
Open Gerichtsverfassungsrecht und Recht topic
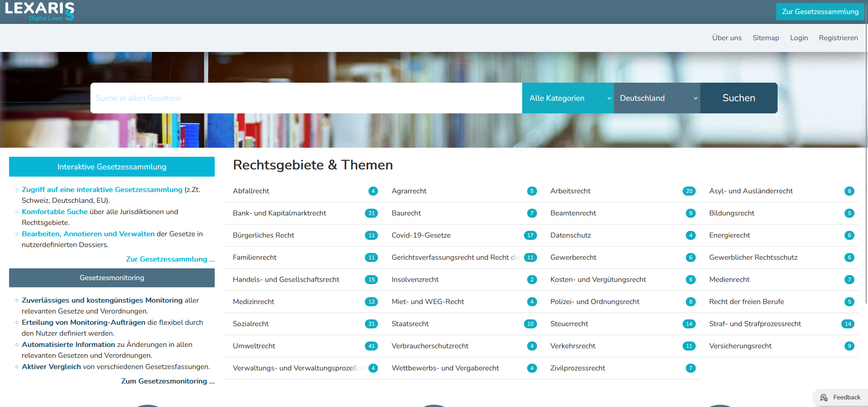click(x=456, y=257)
